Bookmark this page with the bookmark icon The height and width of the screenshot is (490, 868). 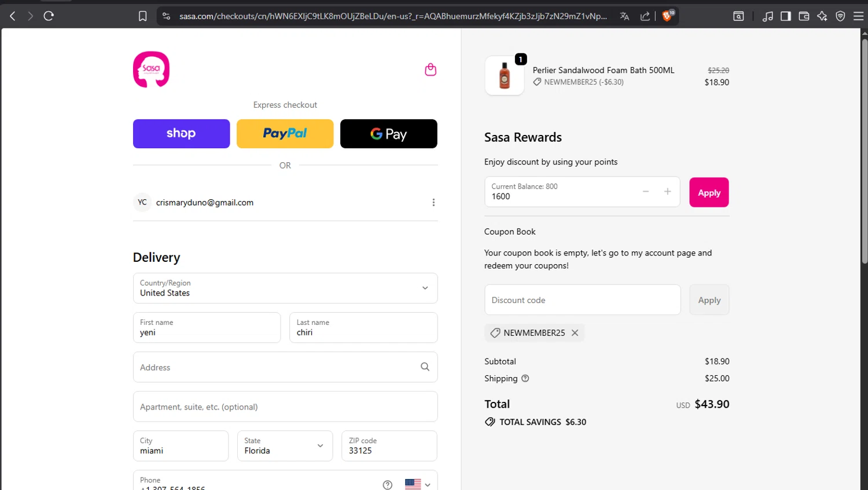pyautogui.click(x=142, y=16)
